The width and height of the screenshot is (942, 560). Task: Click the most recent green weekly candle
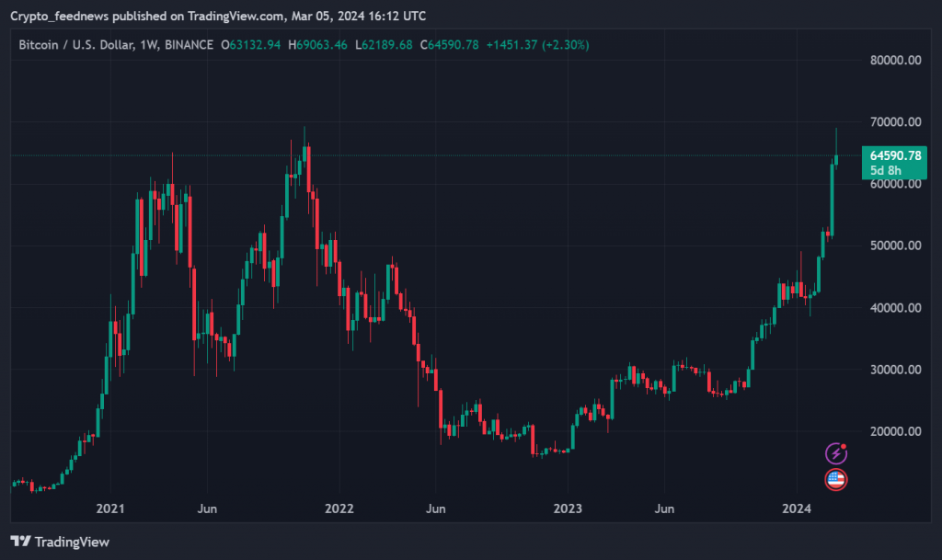point(836,160)
